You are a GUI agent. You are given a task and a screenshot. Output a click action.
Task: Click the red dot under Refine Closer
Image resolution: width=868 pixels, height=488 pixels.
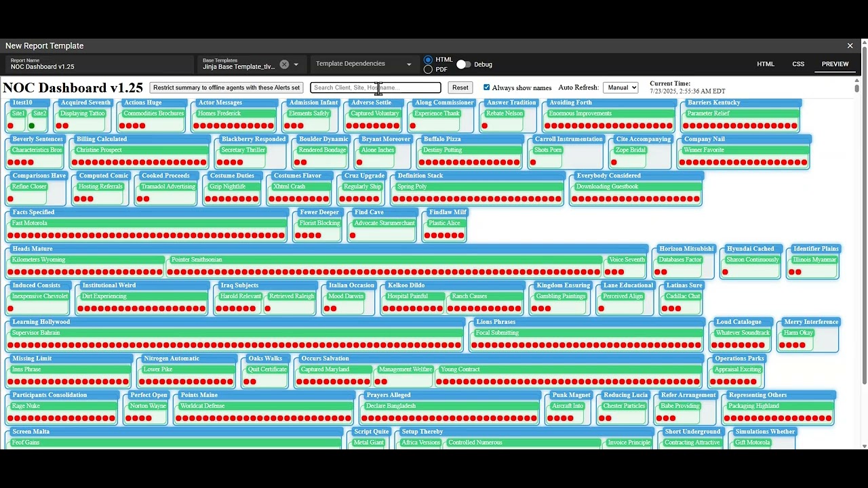[x=10, y=199]
